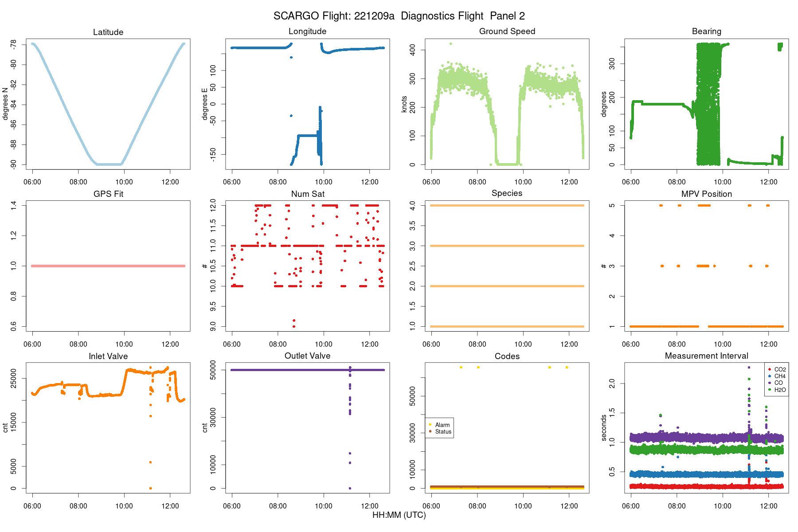Viewport: 798px width, 532px height.
Task: Click the purple CO legend entry
Action: 775,383
